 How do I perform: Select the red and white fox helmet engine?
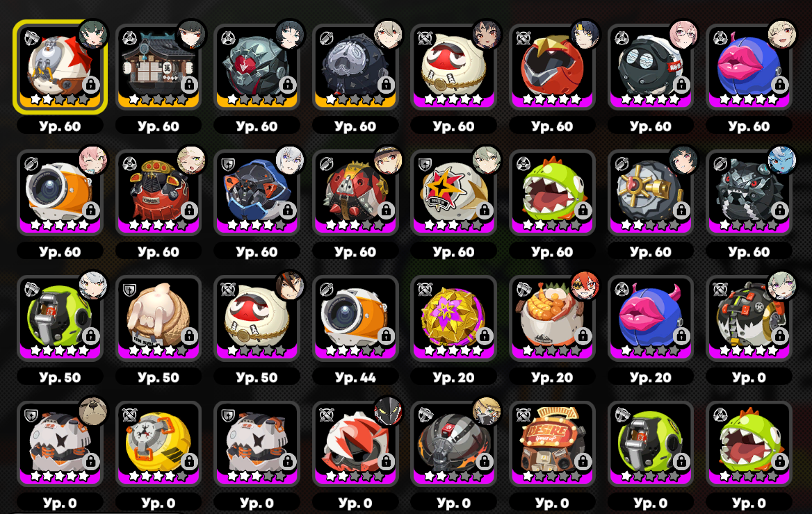[355, 444]
